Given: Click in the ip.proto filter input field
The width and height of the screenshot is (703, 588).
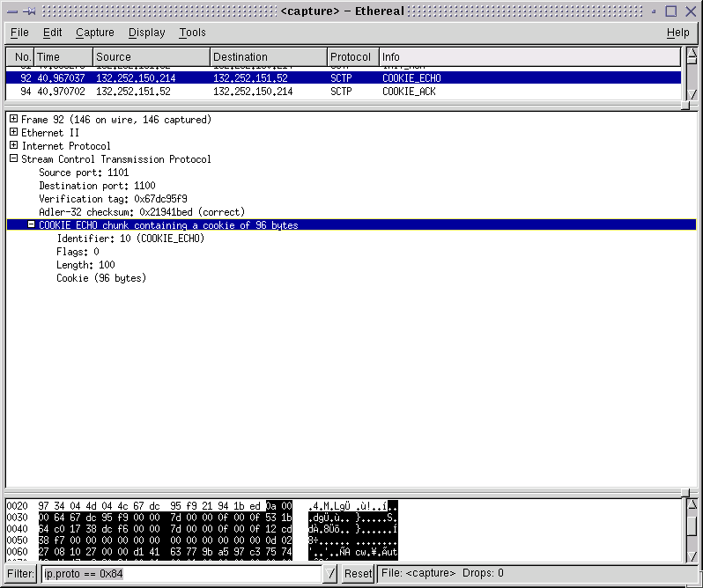Looking at the screenshot, I should (181, 574).
